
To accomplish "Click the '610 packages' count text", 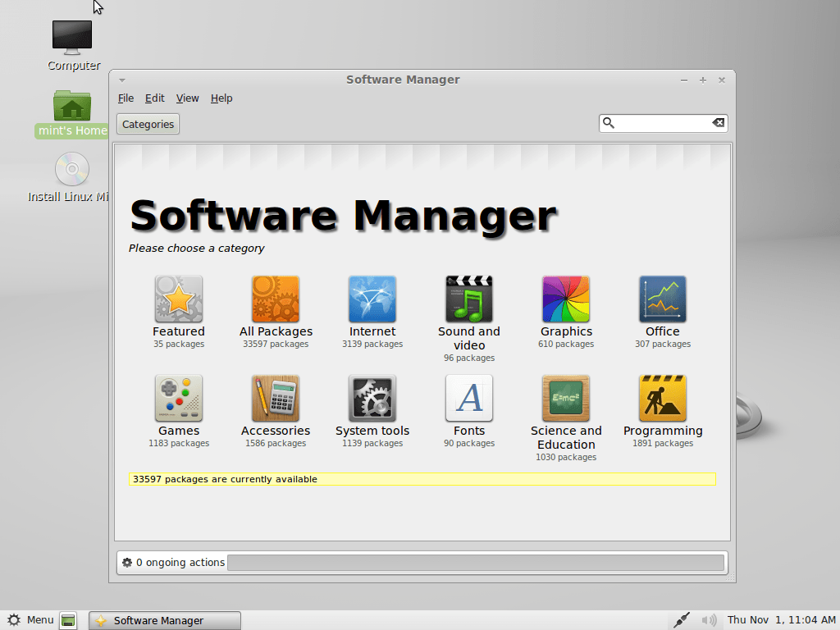I will pyautogui.click(x=566, y=344).
